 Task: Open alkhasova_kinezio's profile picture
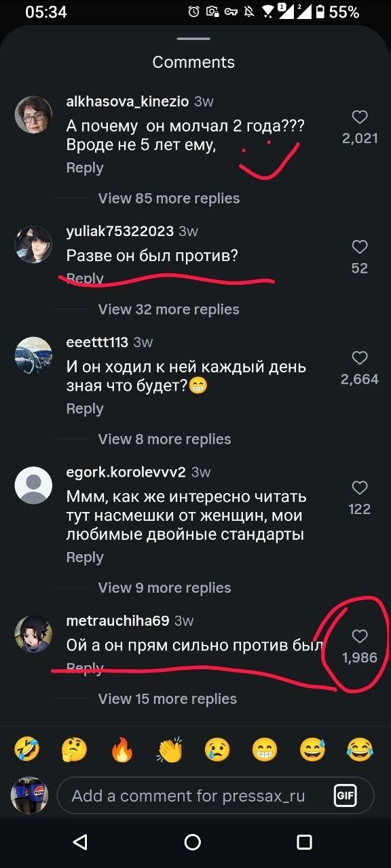point(33,115)
